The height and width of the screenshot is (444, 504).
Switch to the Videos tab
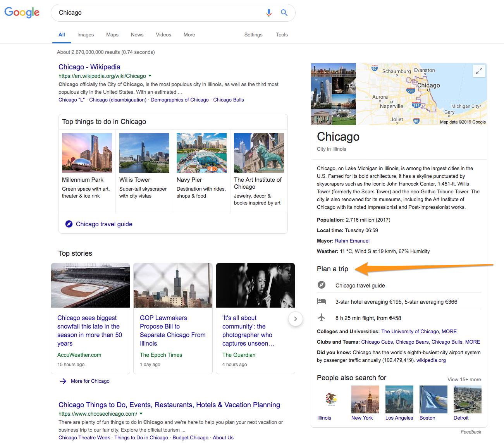point(163,35)
